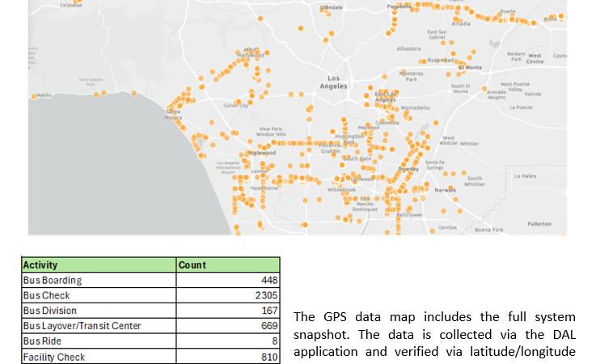Click the Los Angeles label on map
This screenshot has width=596, height=364.
point(332,82)
